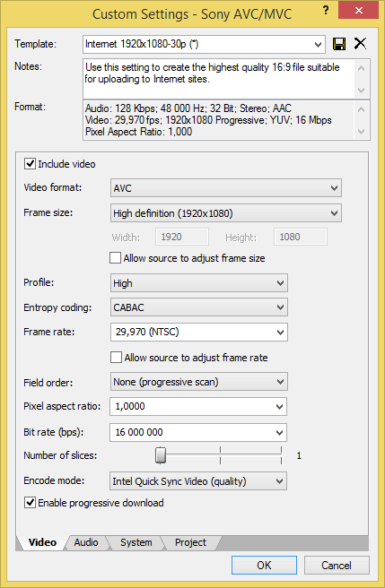385x588 pixels.
Task: Open the Field order dropdown
Action: [199, 382]
